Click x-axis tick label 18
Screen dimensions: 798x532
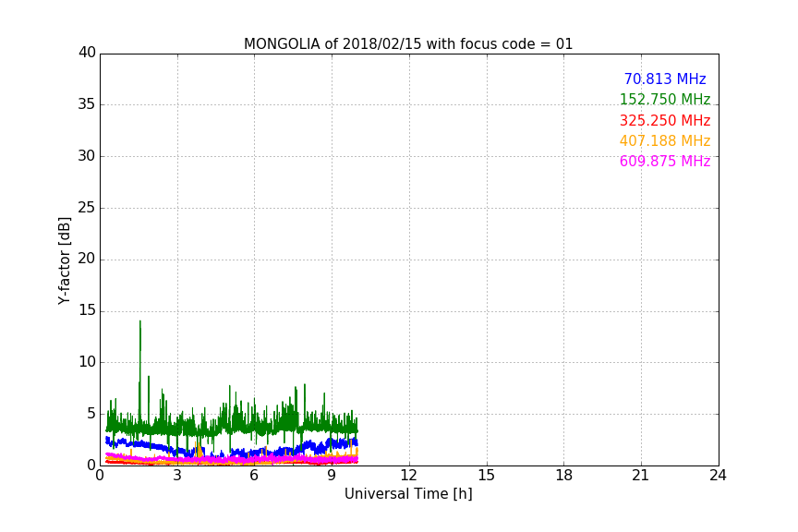(563, 476)
